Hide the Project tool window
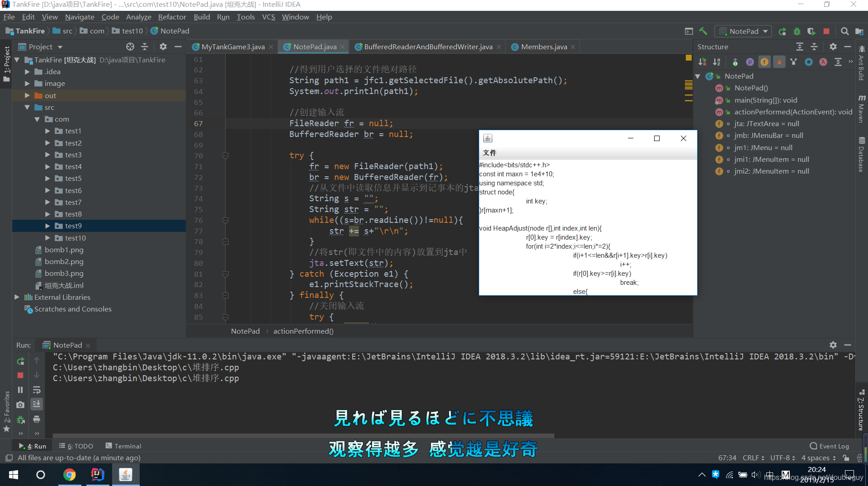 [178, 47]
